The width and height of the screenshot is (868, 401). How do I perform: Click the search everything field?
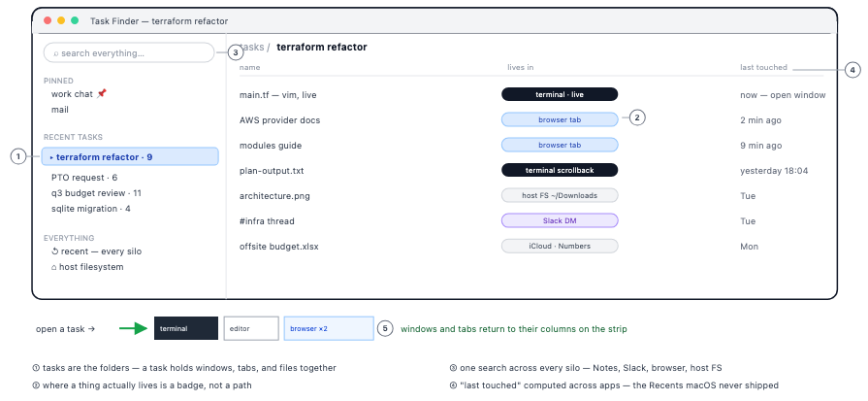coord(128,53)
